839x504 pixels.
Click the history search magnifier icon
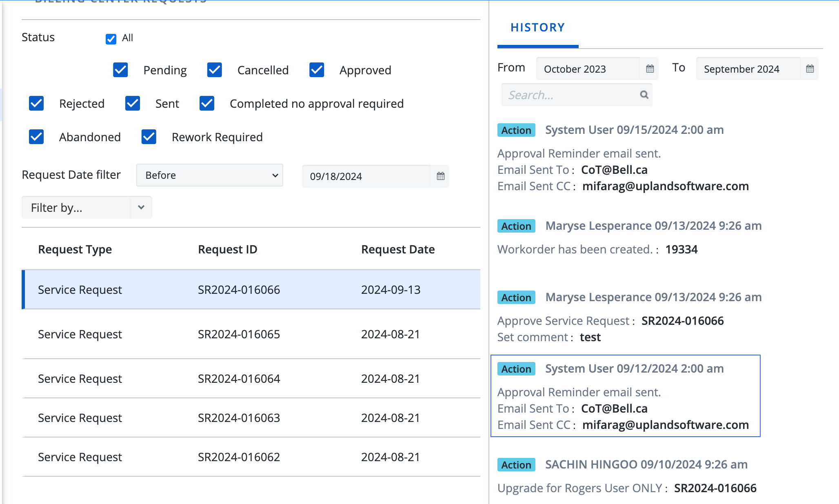(644, 95)
